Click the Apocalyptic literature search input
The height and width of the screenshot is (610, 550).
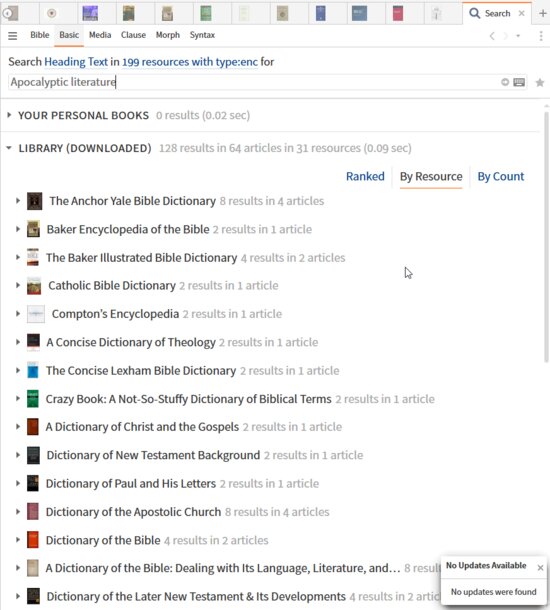point(253,82)
